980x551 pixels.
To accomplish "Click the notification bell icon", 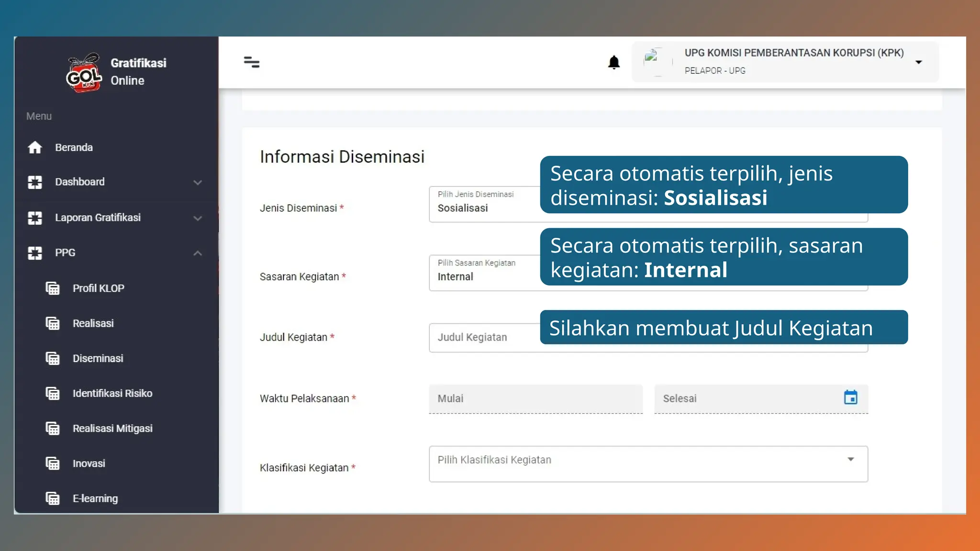I will click(x=613, y=63).
